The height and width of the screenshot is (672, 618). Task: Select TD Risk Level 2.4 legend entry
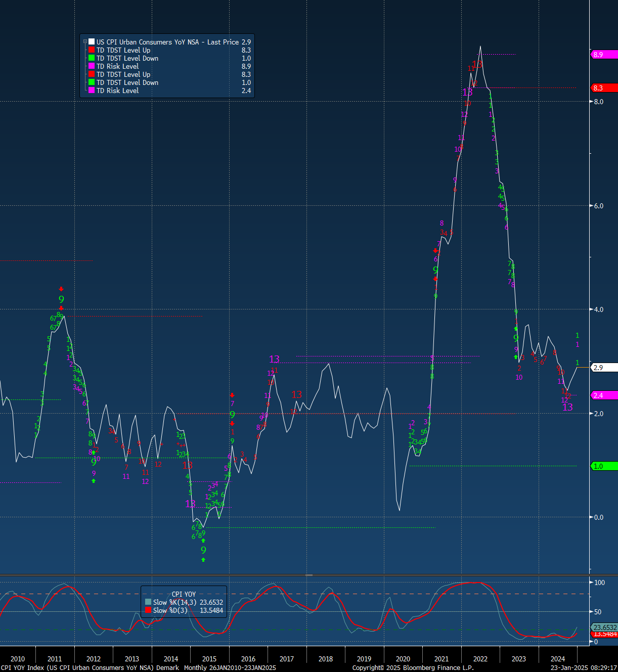pos(117,91)
